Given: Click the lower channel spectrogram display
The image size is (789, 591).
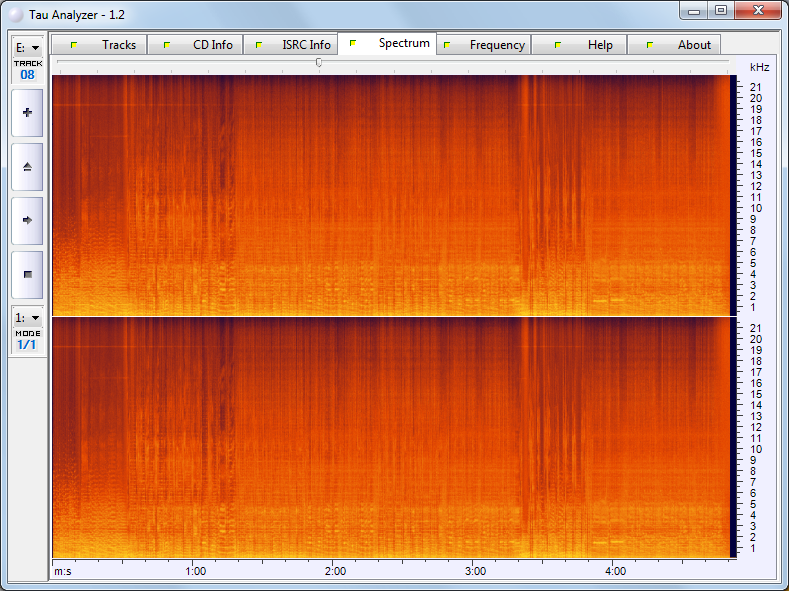Looking at the screenshot, I should pos(390,438).
